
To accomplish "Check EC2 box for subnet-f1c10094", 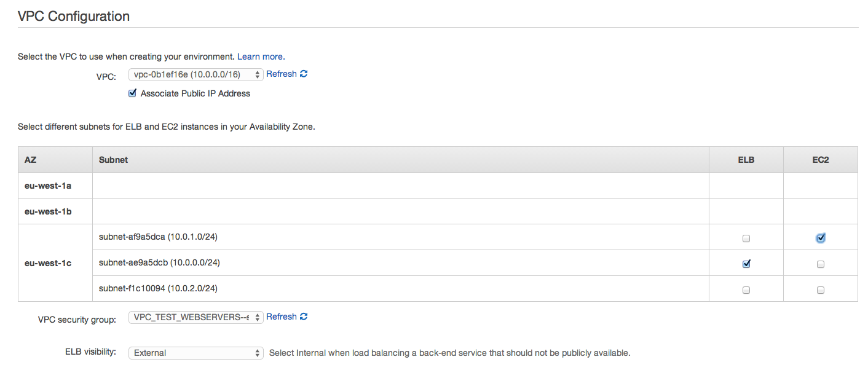I will (x=821, y=290).
